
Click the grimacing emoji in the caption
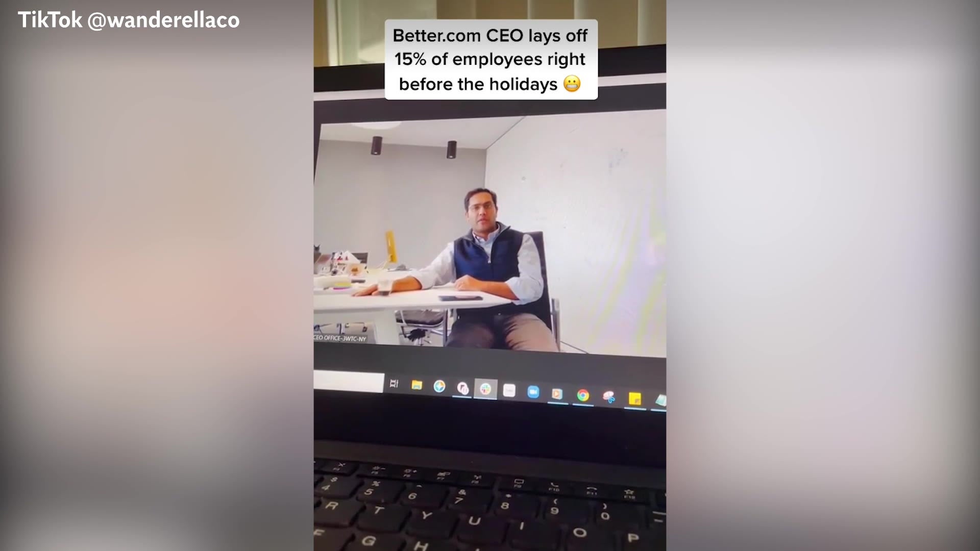point(572,84)
